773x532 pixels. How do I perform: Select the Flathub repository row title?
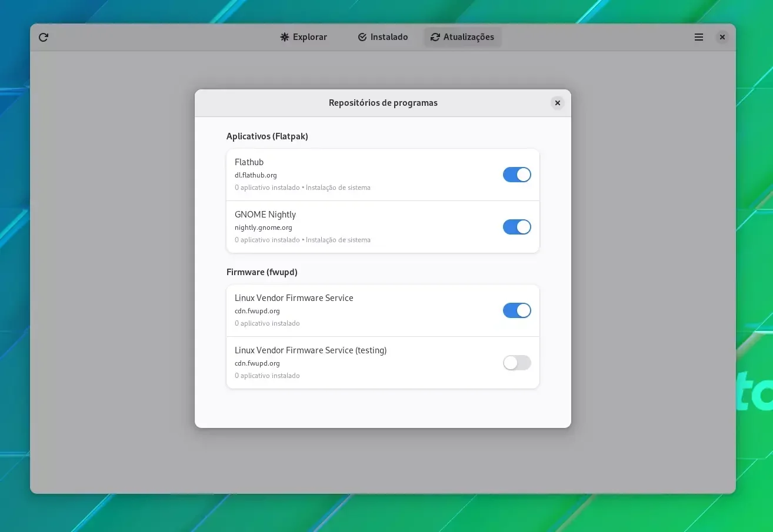249,162
